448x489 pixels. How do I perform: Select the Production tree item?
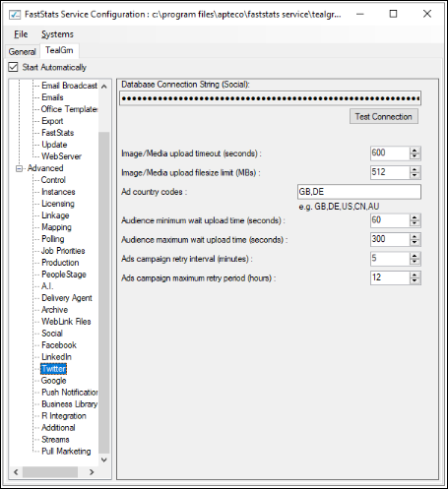pos(60,263)
